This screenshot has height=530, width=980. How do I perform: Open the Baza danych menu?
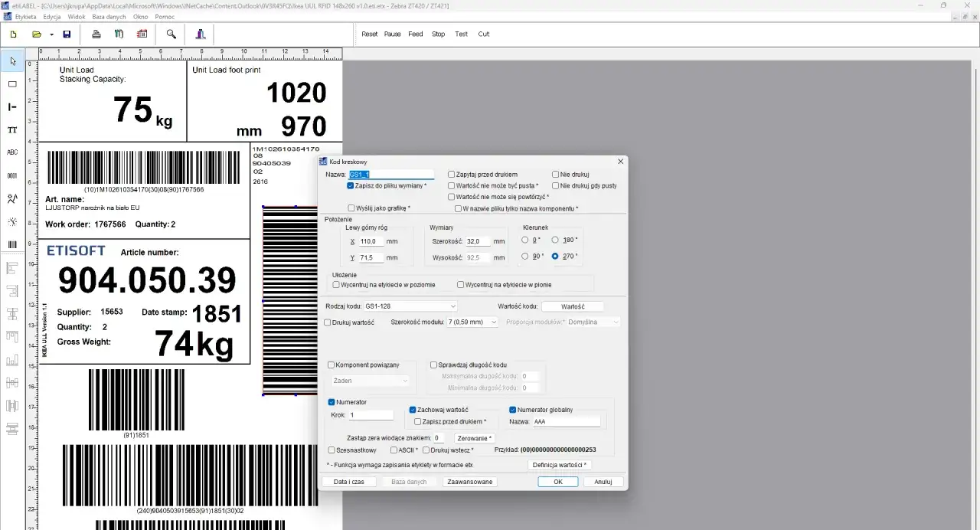pos(109,16)
